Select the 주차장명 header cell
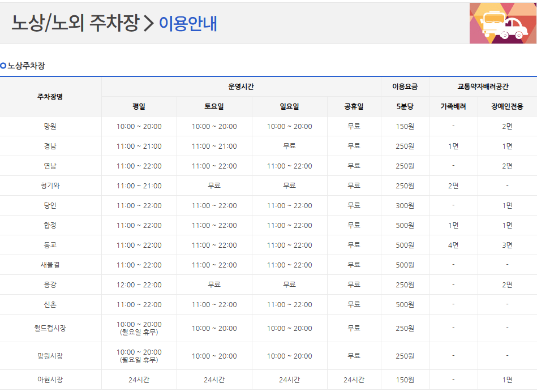537x392 pixels. (51, 94)
